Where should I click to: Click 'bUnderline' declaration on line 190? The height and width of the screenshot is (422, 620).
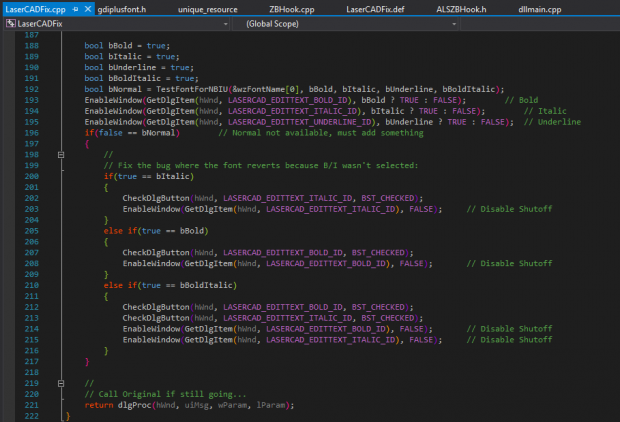click(x=132, y=68)
